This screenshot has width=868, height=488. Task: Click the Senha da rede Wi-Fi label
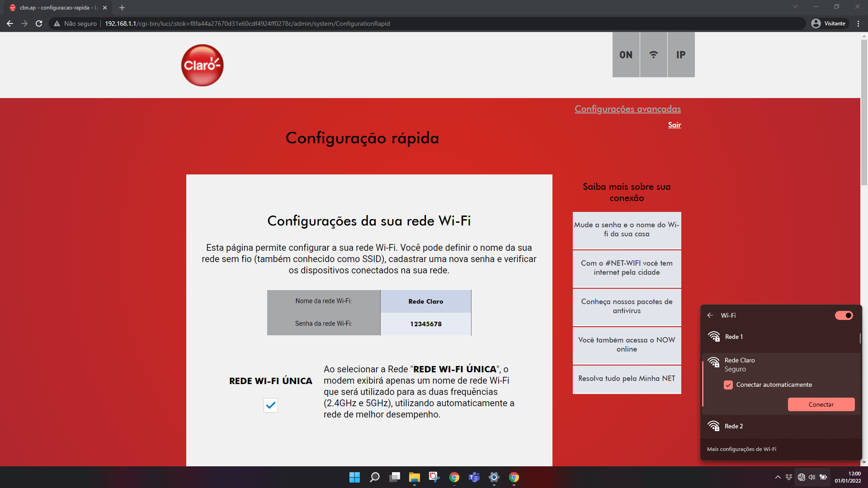point(324,324)
